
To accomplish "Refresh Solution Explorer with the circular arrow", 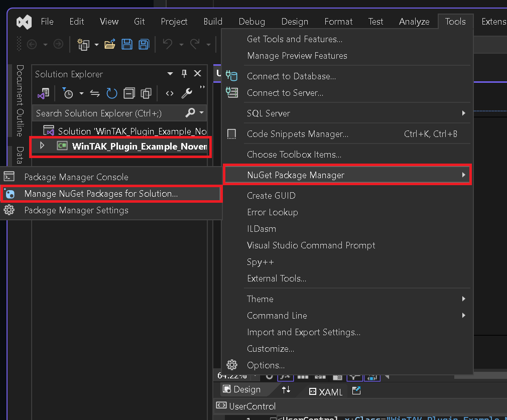I will coord(112,93).
